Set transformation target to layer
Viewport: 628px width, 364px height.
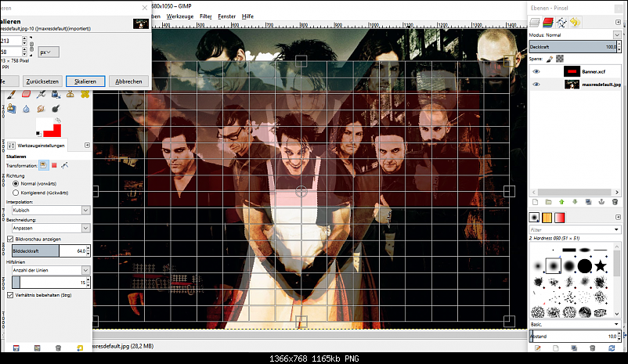coord(43,165)
